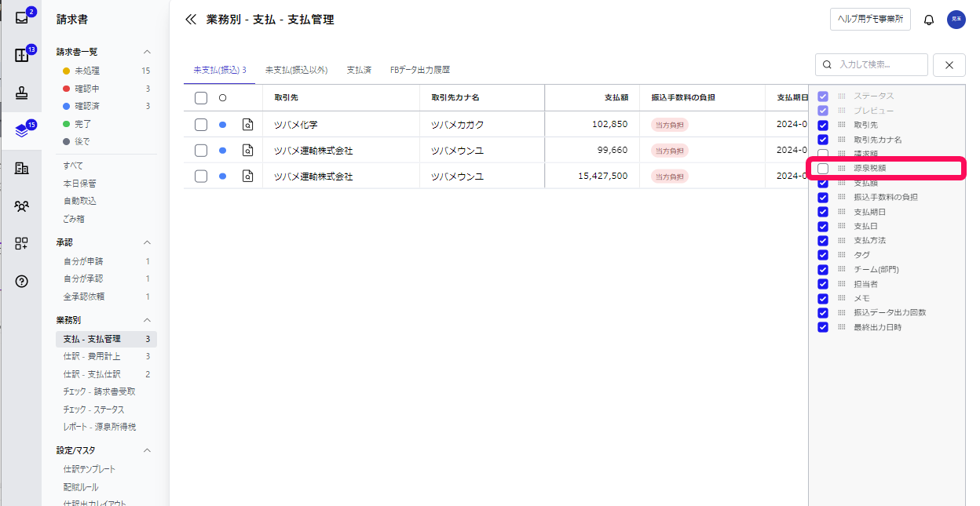The height and width of the screenshot is (506, 980).
Task: Click 当方負担 badge in ツバメ化学 row
Action: tap(670, 125)
